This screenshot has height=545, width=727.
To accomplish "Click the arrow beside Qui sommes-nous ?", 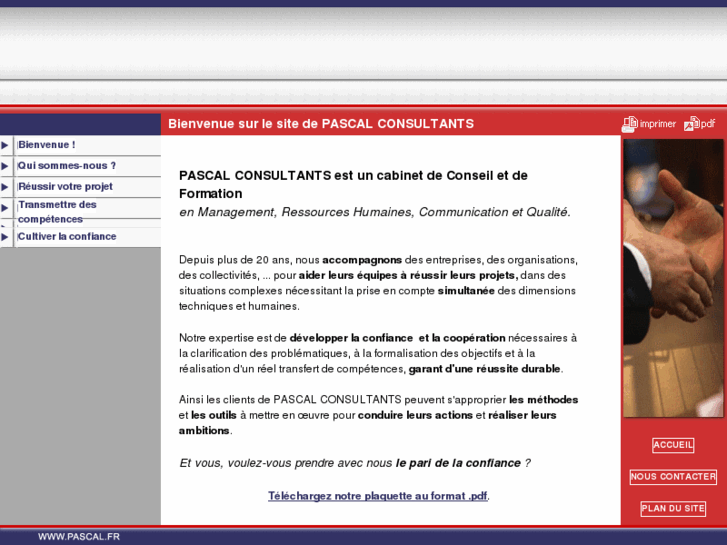I will coord(5,166).
